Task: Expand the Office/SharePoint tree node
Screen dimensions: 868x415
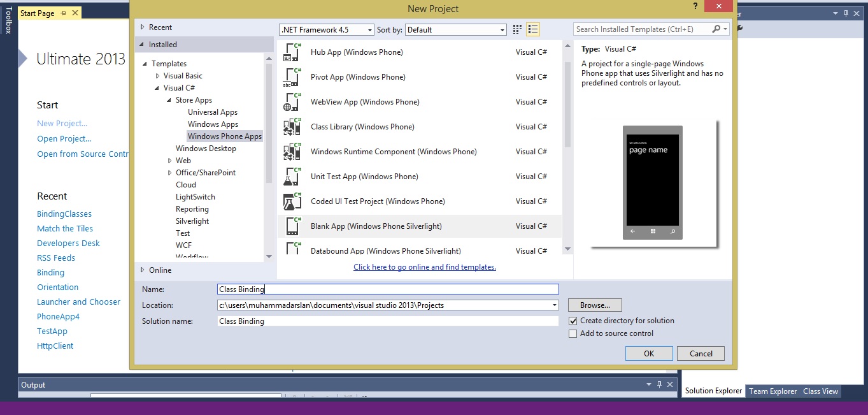Action: click(169, 173)
